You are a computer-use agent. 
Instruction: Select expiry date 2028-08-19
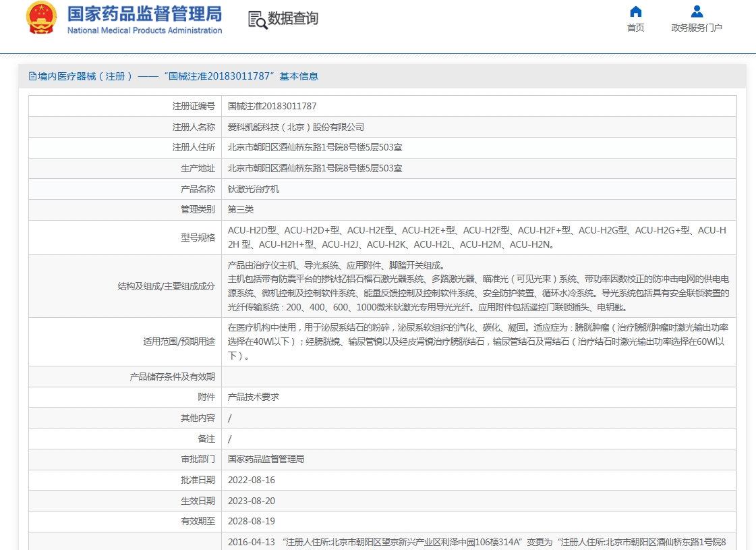coord(251,521)
